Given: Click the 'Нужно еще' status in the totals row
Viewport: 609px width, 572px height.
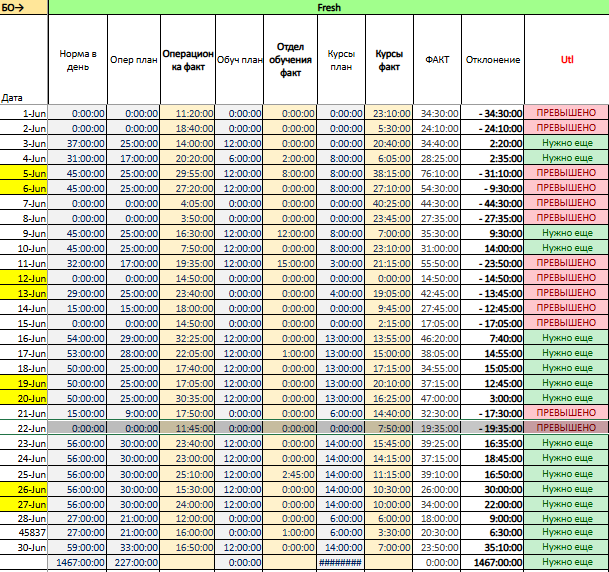Looking at the screenshot, I should click(567, 562).
